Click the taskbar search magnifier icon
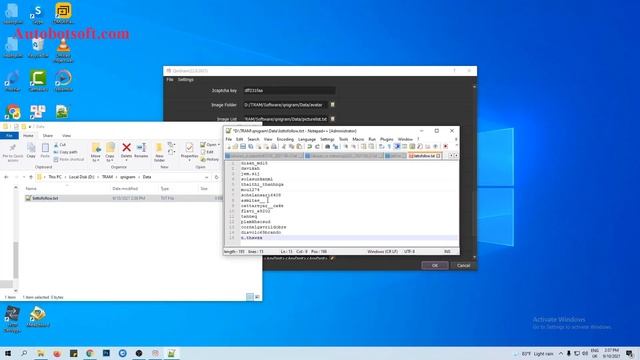This screenshot has height=360, width=640. (x=24, y=353)
